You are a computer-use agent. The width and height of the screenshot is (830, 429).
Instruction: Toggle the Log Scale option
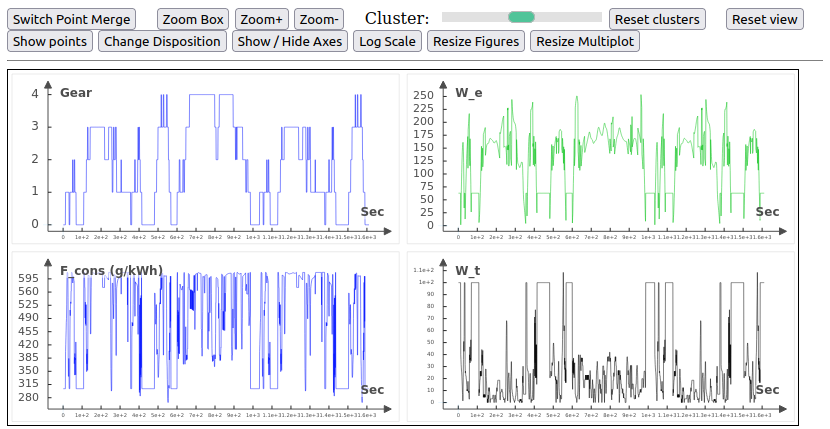coord(387,41)
